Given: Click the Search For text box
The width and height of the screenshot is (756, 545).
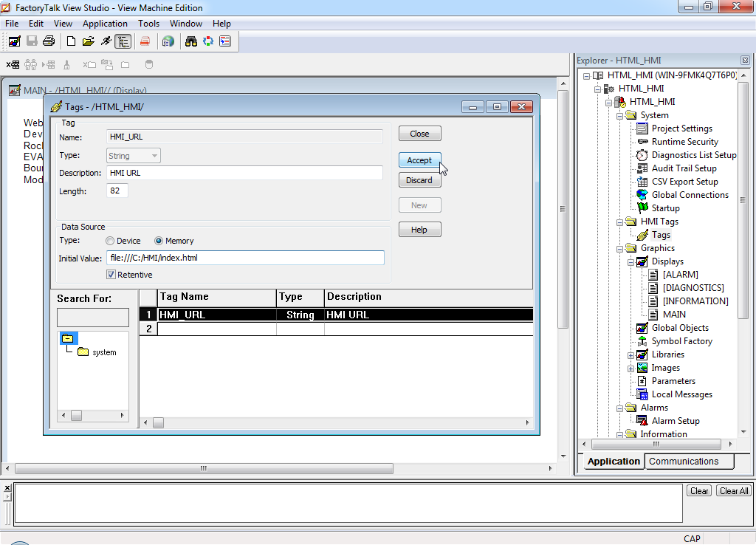Looking at the screenshot, I should point(92,318).
